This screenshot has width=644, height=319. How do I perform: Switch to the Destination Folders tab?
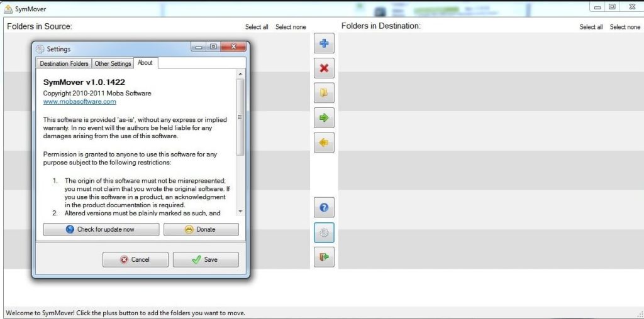pos(64,63)
